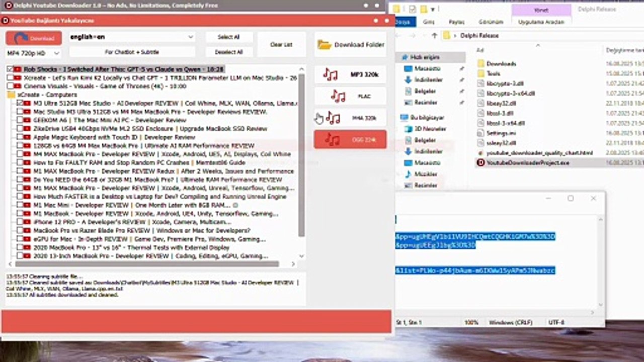This screenshot has height=362, width=644.
Task: Click the Ad column header in Explorer
Action: click(480, 50)
